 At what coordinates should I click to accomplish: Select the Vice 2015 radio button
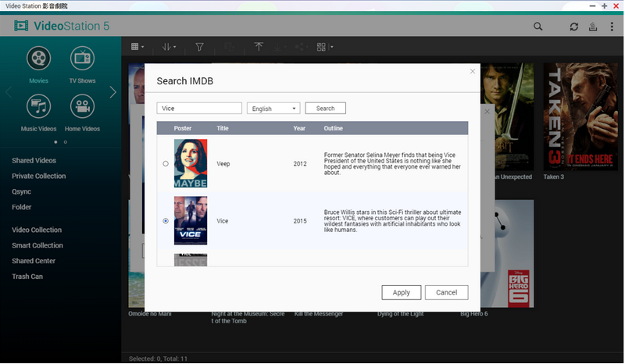click(166, 221)
